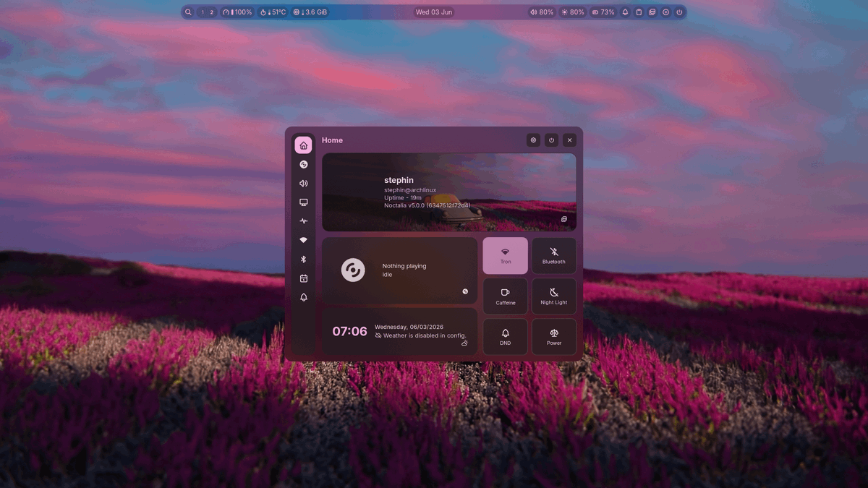Click 'Weather is disabled in config.' text

coord(425,335)
